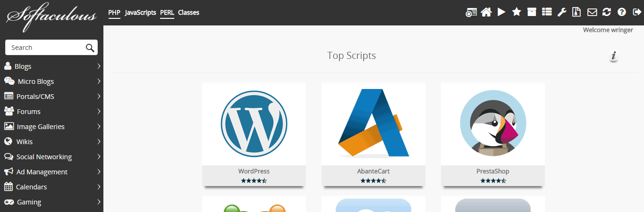Switch to the PERL tab
Image resolution: width=644 pixels, height=212 pixels.
tap(167, 13)
